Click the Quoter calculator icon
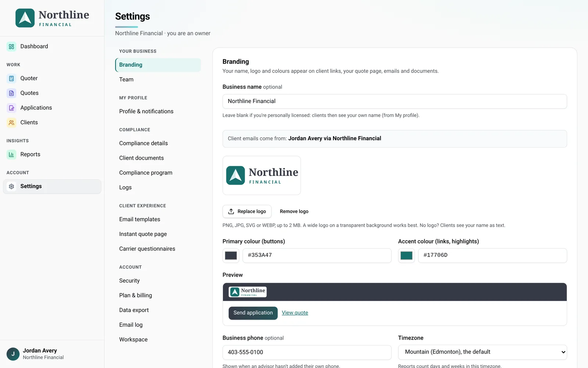This screenshot has height=368, width=588. (11, 78)
